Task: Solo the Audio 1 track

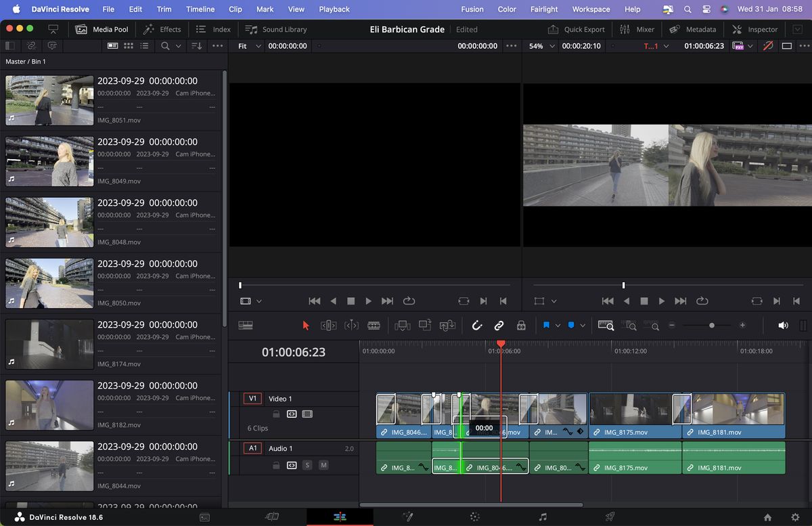Action: 307,465
